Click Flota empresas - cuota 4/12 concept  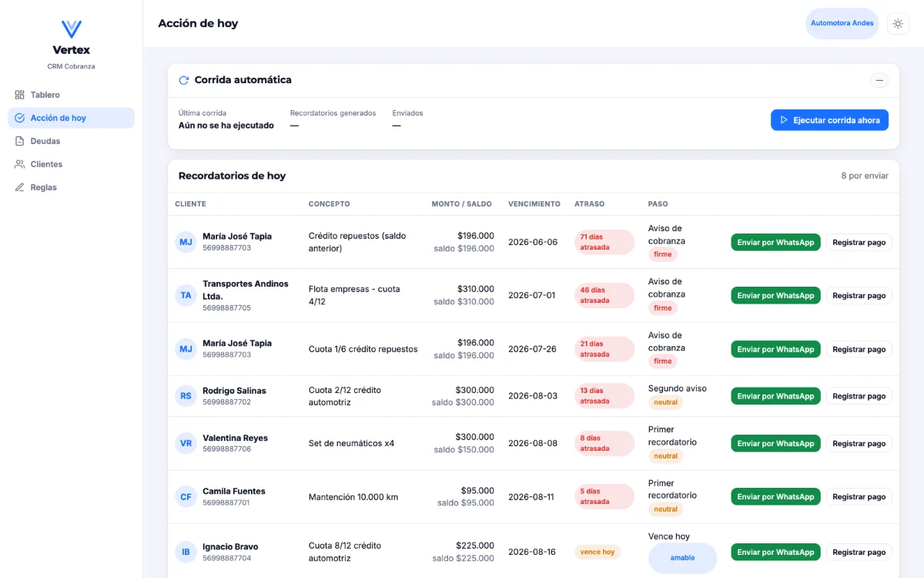[354, 295]
